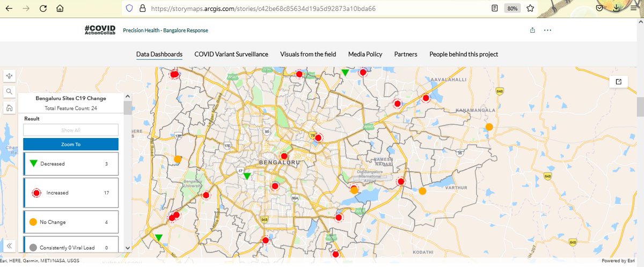Click orange marker left of Varthur label
644x267 pixels.
click(422, 191)
